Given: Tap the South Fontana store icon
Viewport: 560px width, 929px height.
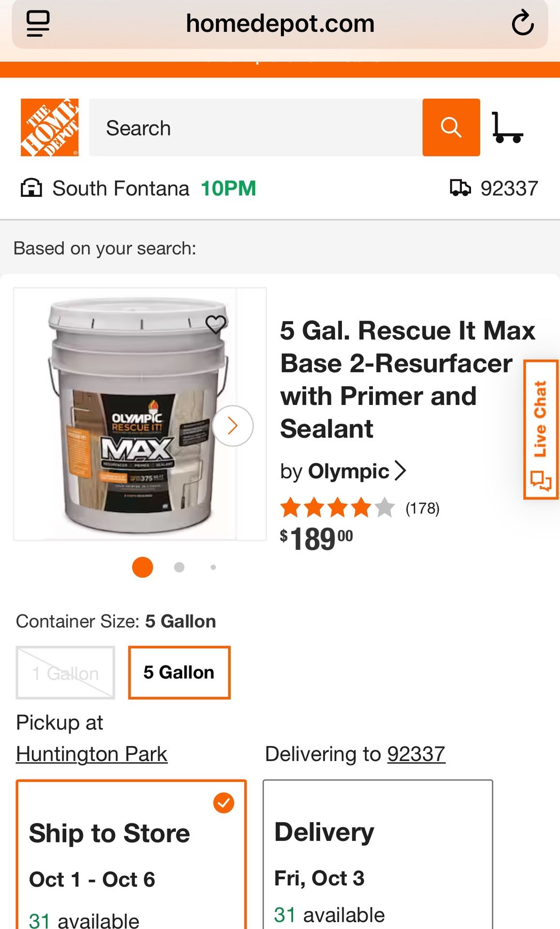Looking at the screenshot, I should [31, 188].
